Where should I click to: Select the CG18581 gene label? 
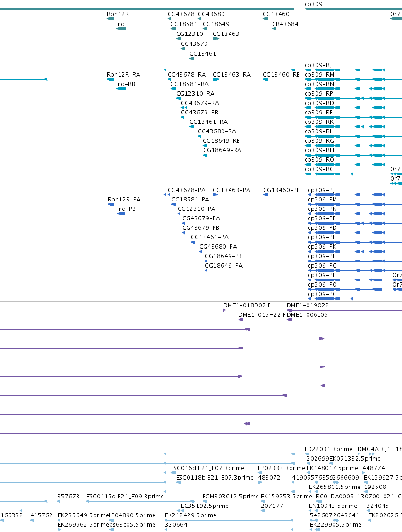point(184,24)
